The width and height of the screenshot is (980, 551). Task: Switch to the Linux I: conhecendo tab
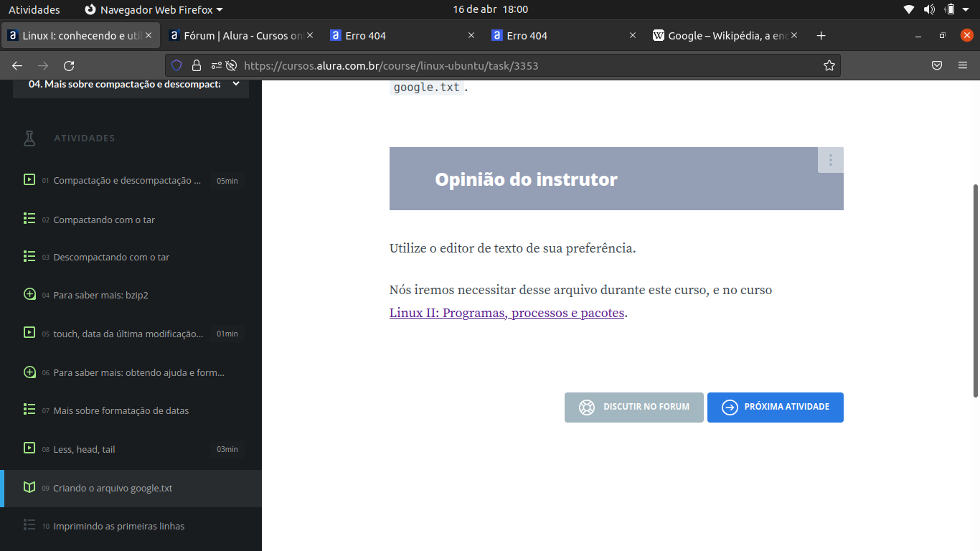tap(80, 35)
